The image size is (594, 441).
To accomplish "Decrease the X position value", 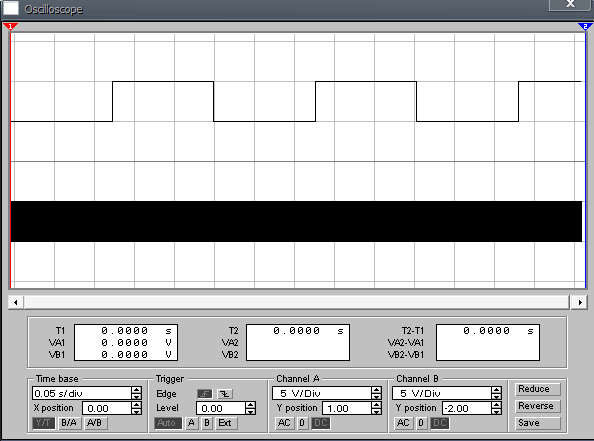I will [136, 411].
